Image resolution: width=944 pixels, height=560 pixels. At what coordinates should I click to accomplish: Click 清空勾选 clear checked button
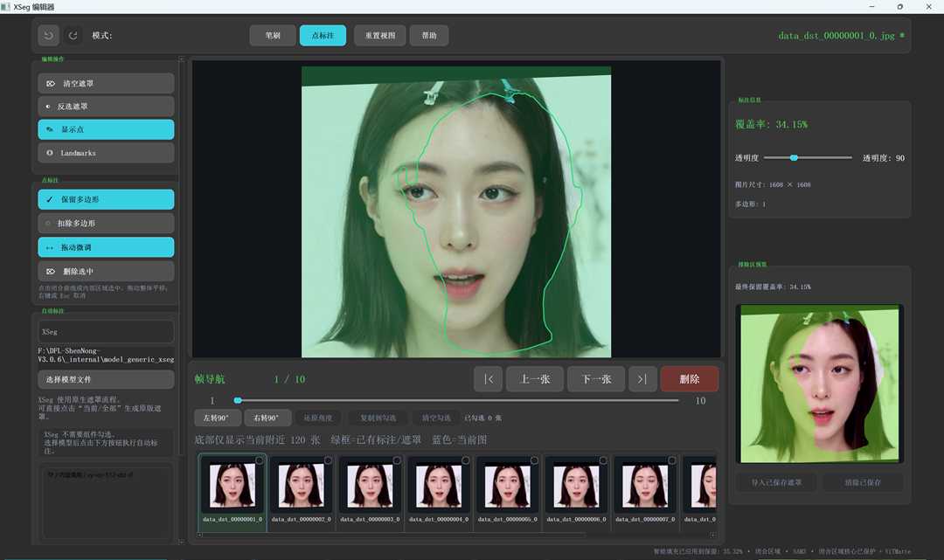(436, 418)
